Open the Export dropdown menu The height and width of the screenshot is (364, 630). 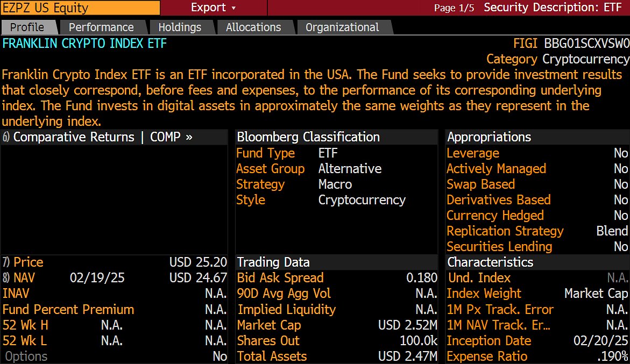pos(213,8)
